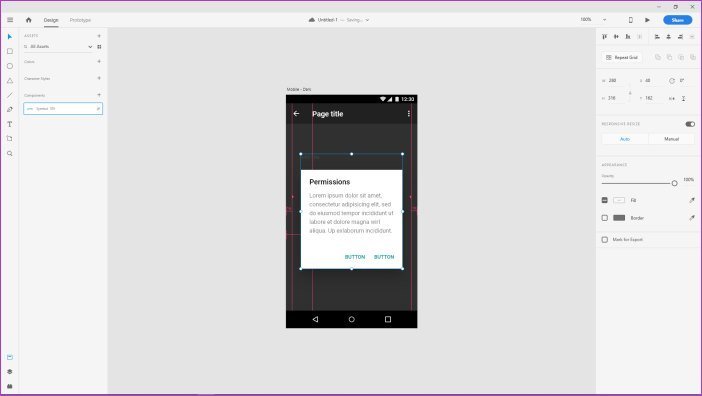Click the Opacity slider handle
The height and width of the screenshot is (396, 702).
[x=674, y=183]
